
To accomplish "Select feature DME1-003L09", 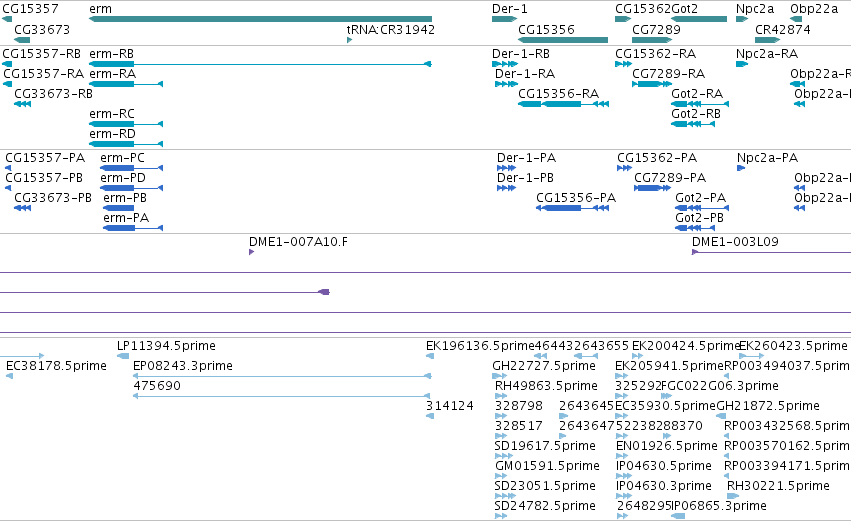I will coord(735,242).
